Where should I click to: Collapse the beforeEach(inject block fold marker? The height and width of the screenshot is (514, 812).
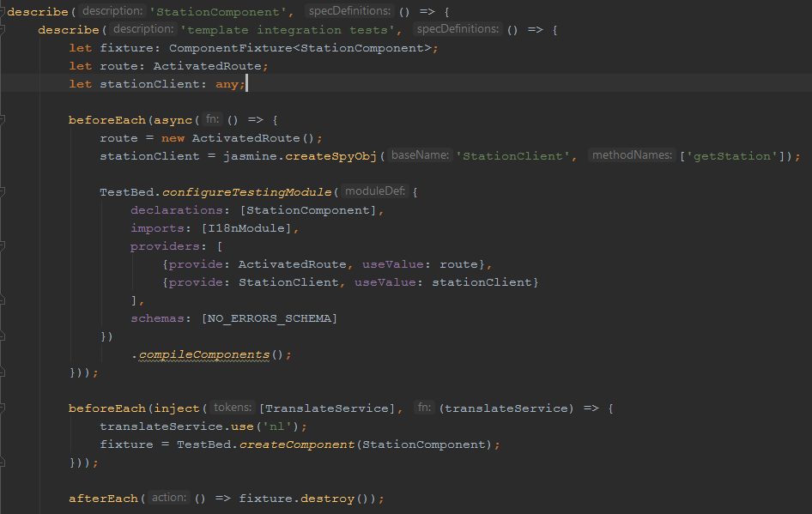coord(3,408)
